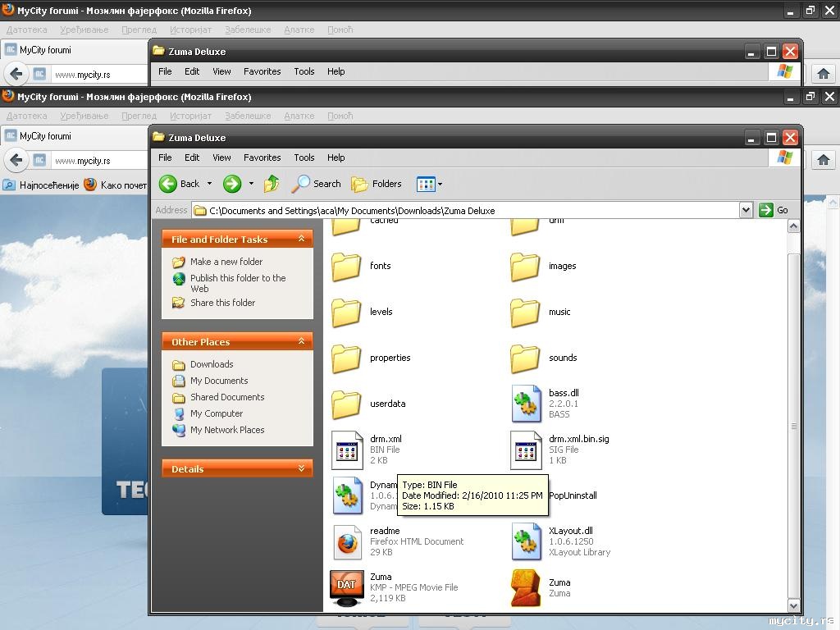Click the Windows flag logo in Explorer menu bar
The width and height of the screenshot is (840, 630).
pos(785,157)
